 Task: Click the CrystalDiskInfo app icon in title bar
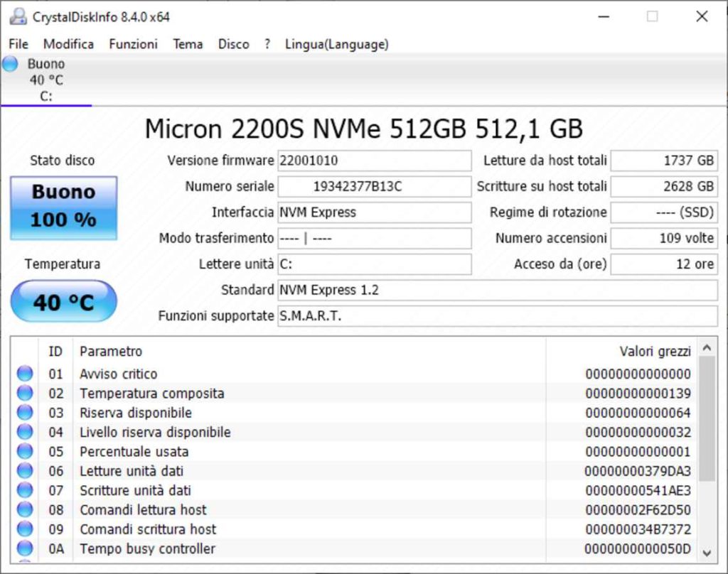18,16
